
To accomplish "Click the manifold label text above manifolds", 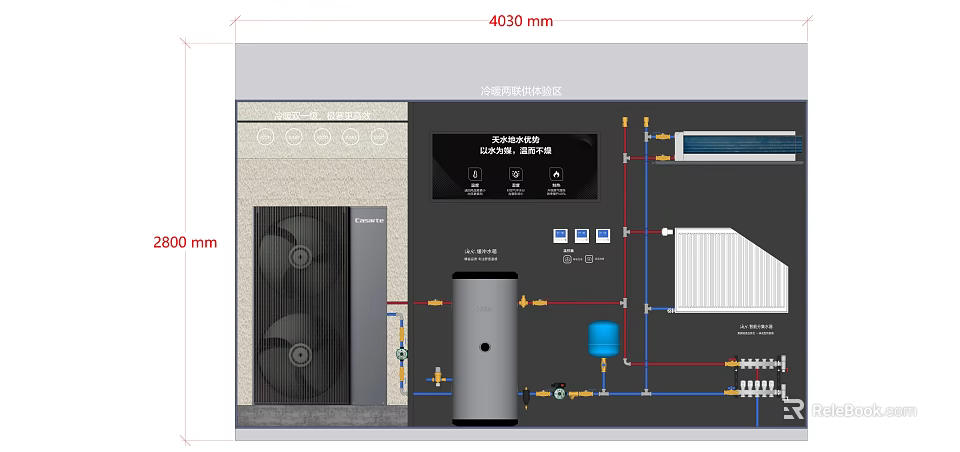I will coord(757,330).
